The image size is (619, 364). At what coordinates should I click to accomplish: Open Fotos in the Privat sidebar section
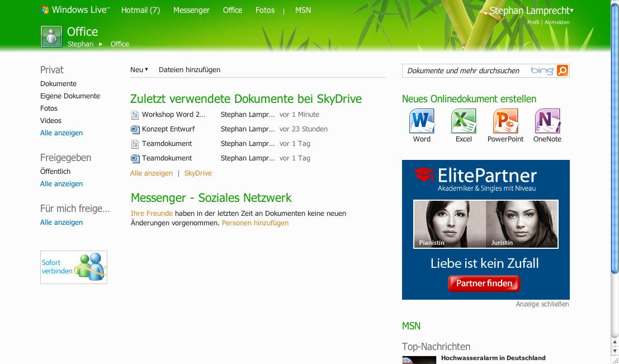49,108
